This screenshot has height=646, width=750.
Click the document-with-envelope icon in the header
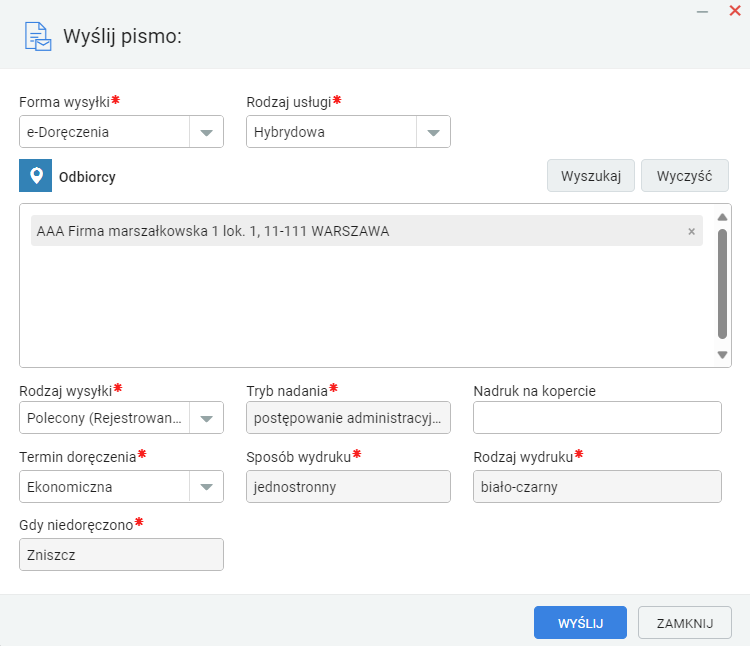click(x=38, y=36)
